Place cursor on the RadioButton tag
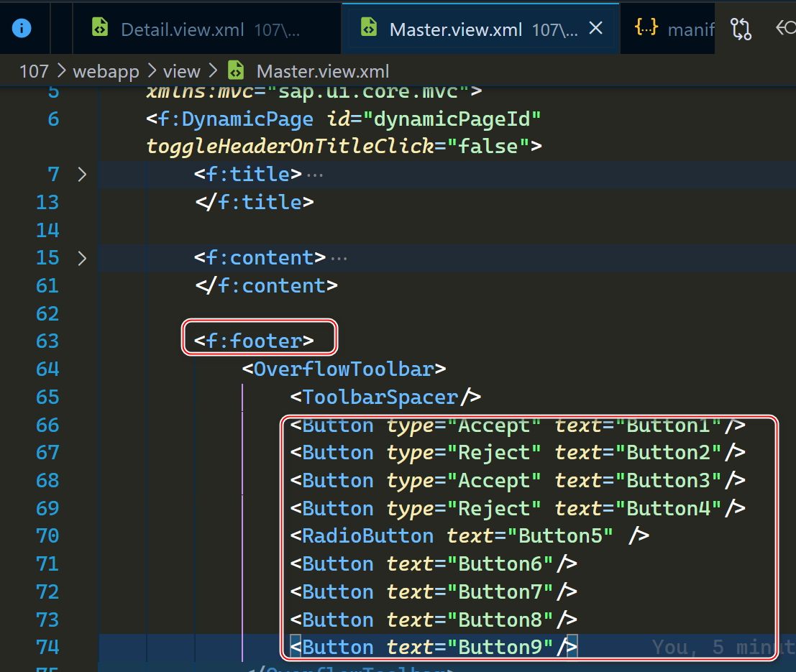The width and height of the screenshot is (796, 672). coord(368,536)
